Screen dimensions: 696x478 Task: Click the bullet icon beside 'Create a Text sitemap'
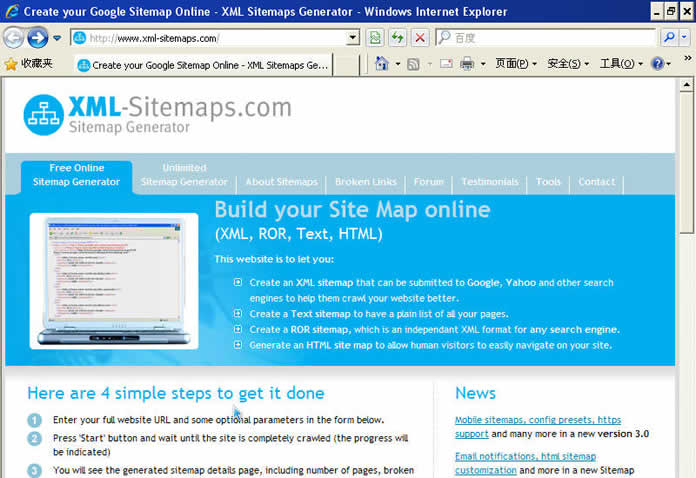[238, 313]
